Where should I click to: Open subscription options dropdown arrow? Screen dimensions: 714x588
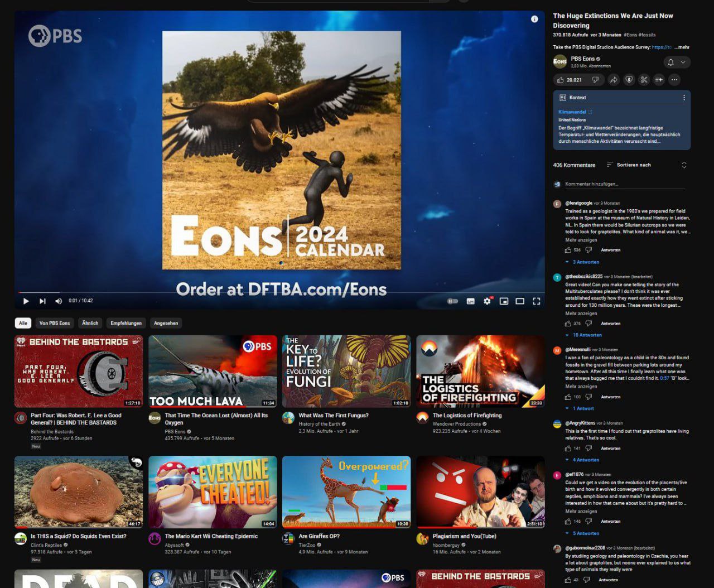tap(683, 62)
